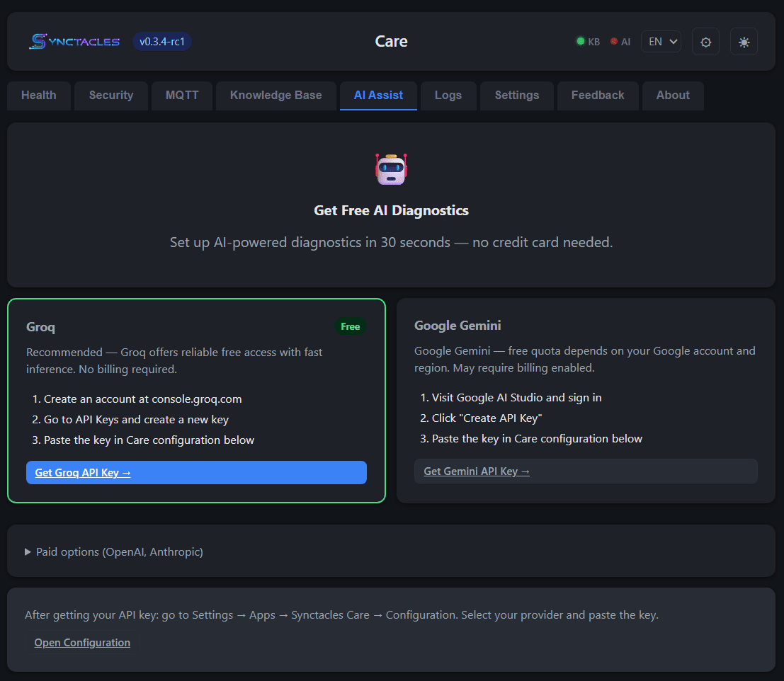Switch to the Feedback tab
The width and height of the screenshot is (784, 681).
pos(597,96)
